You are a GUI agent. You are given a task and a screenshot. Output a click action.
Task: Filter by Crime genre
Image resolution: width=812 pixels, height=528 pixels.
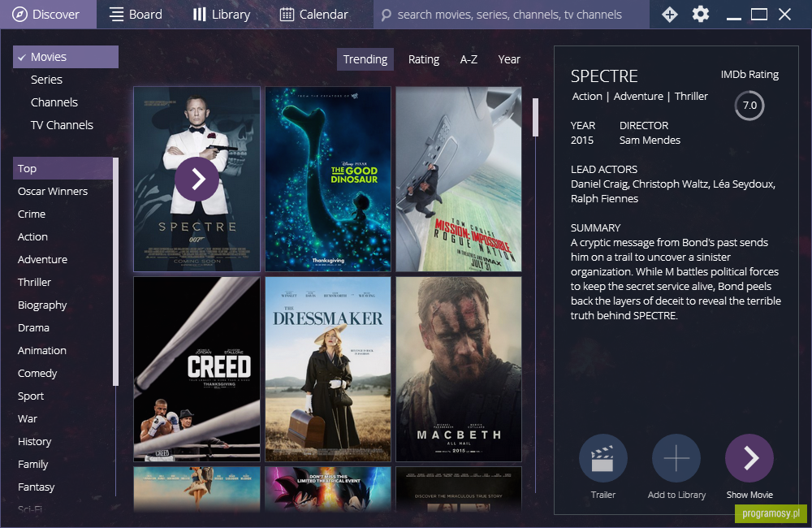tap(32, 214)
